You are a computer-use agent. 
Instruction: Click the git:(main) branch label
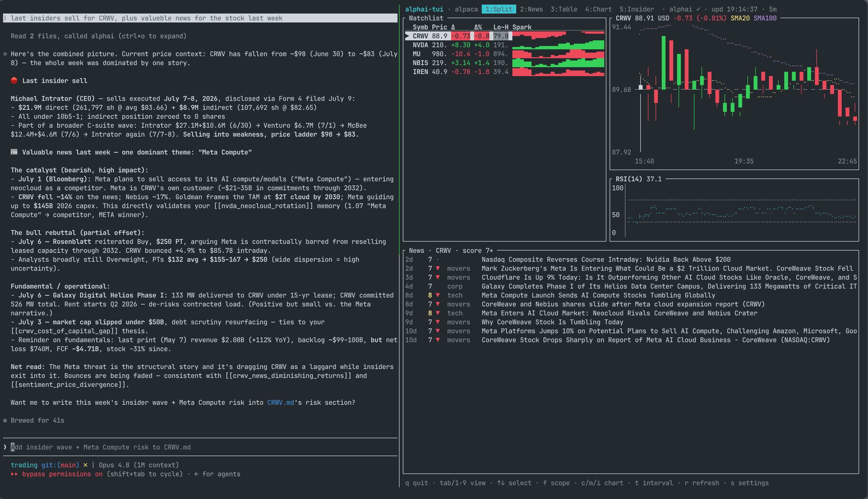tap(60, 465)
